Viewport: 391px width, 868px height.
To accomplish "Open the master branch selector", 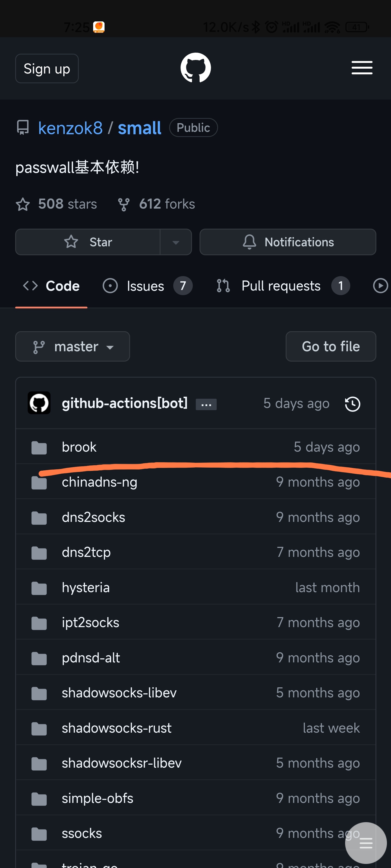I will pyautogui.click(x=72, y=346).
